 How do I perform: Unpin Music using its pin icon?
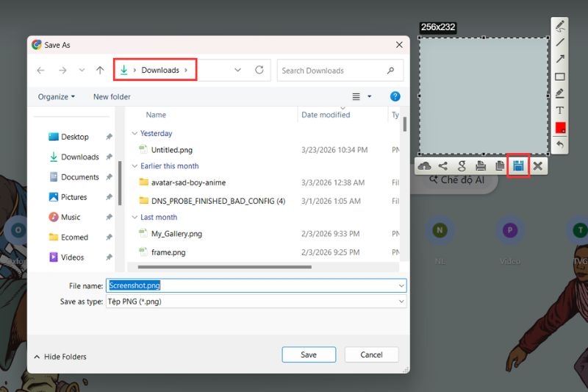(109, 217)
